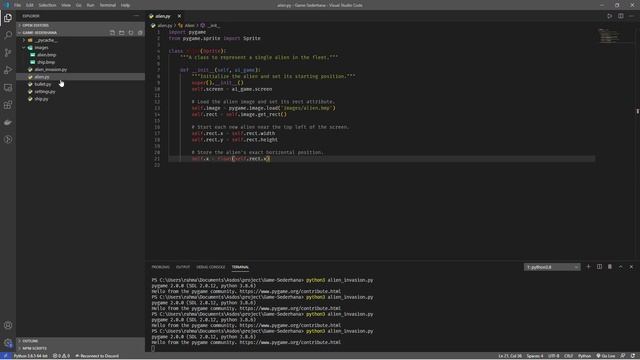The width and height of the screenshot is (640, 360).
Task: Open editor more actions ellipsis
Action: (x=631, y=16)
